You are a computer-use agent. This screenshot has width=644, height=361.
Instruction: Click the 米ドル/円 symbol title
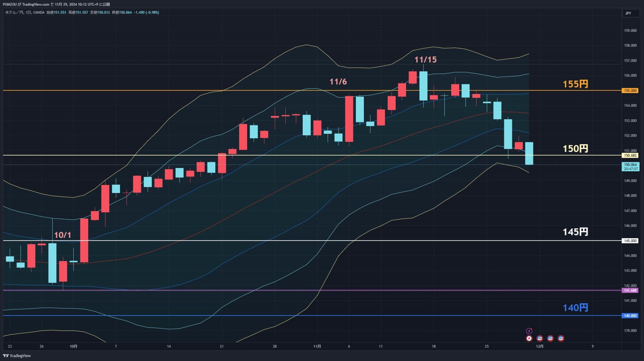pyautogui.click(x=14, y=12)
